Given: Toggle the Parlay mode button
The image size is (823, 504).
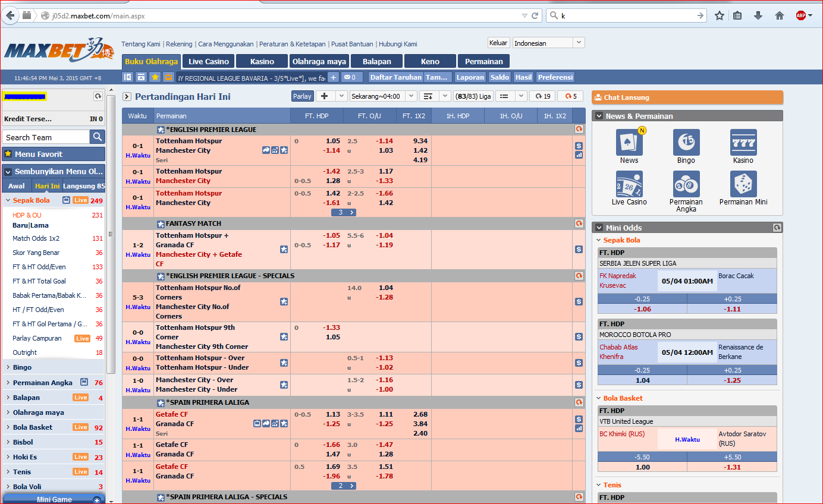Looking at the screenshot, I should pyautogui.click(x=302, y=96).
